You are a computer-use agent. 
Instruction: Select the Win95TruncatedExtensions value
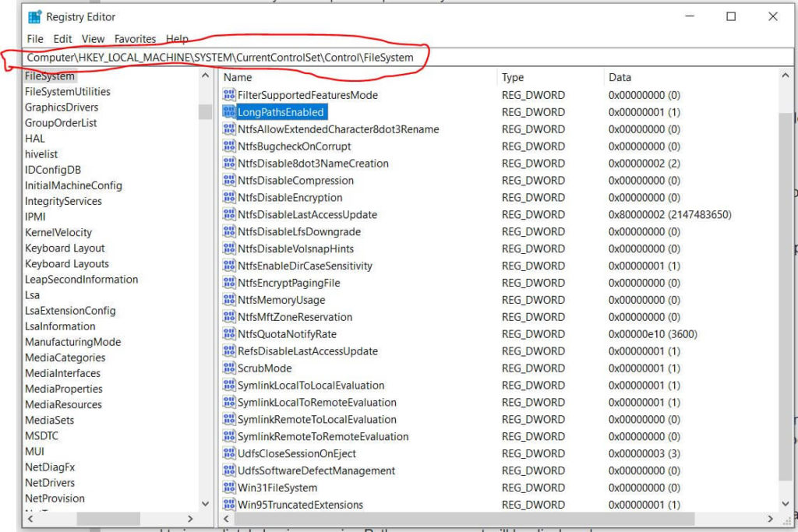(300, 505)
